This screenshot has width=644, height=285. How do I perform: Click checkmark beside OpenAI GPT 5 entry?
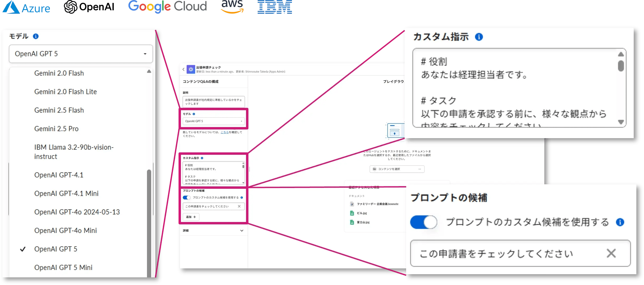pos(23,249)
